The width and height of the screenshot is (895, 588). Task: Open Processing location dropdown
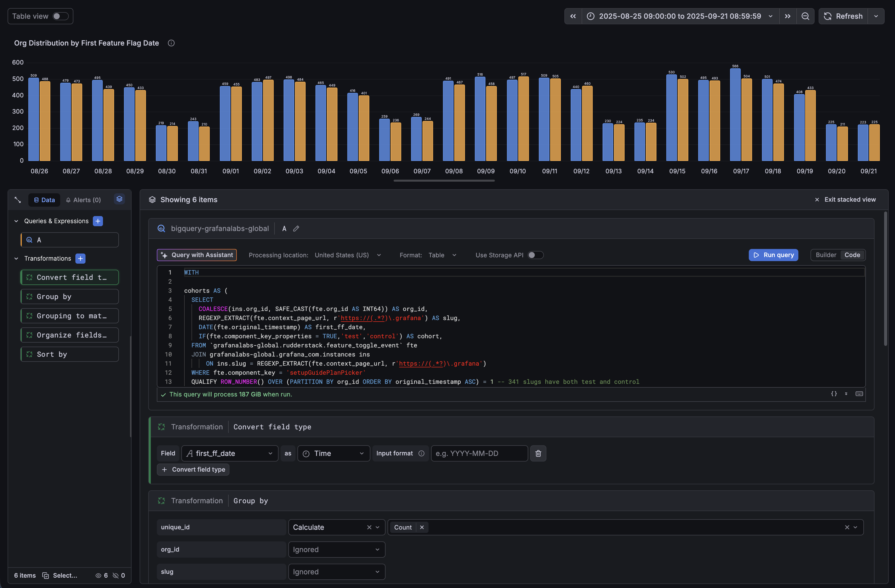coord(348,255)
